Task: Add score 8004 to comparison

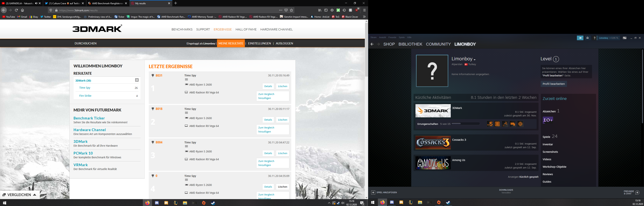Action: [x=272, y=163]
